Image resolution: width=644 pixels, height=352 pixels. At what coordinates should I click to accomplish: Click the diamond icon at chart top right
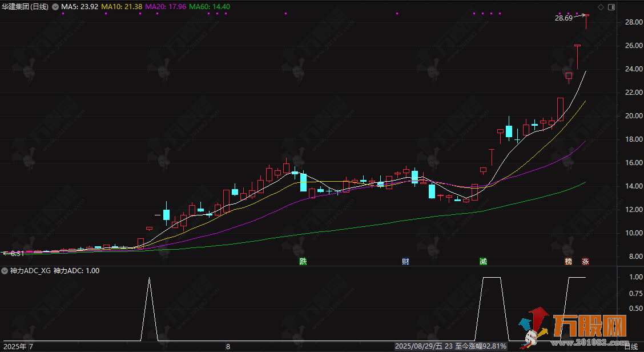[600, 7]
